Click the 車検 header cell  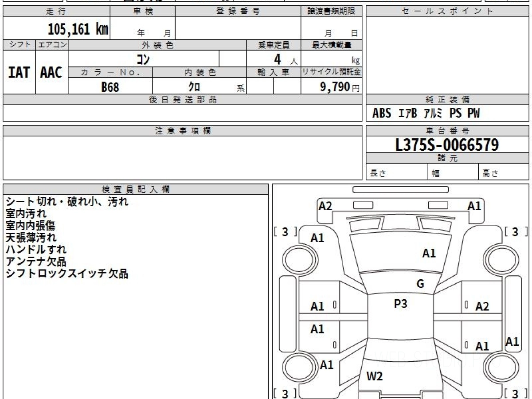[x=143, y=12]
